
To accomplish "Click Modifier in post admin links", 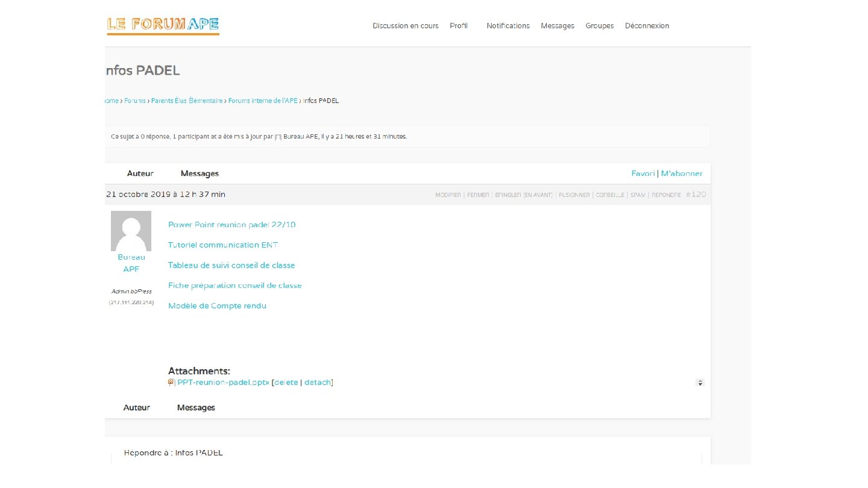I will pyautogui.click(x=448, y=195).
